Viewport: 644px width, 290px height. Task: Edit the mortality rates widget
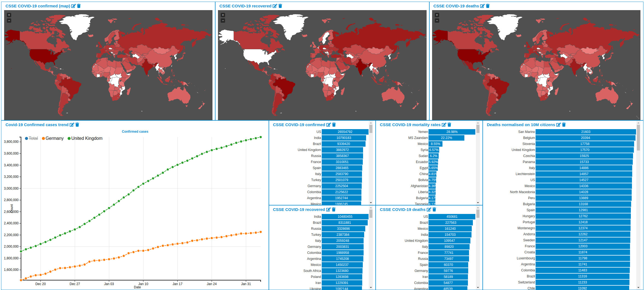click(444, 125)
